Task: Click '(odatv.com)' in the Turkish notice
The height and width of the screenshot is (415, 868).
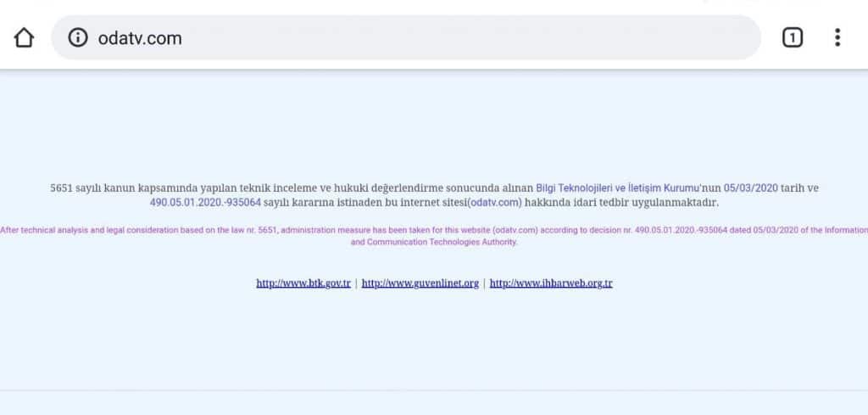Action: click(494, 202)
